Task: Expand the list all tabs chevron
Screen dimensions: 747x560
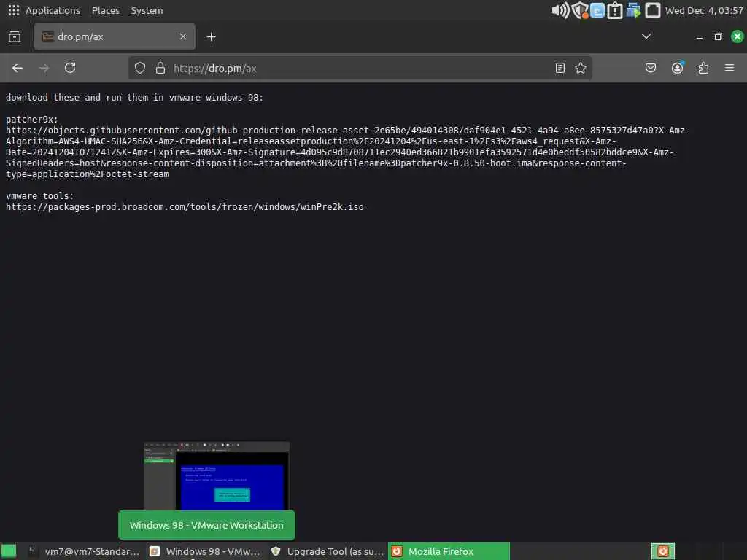Action: 646,36
